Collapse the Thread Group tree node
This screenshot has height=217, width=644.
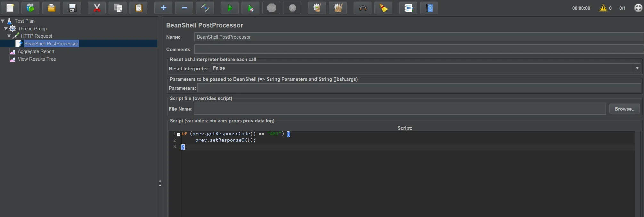click(x=6, y=29)
